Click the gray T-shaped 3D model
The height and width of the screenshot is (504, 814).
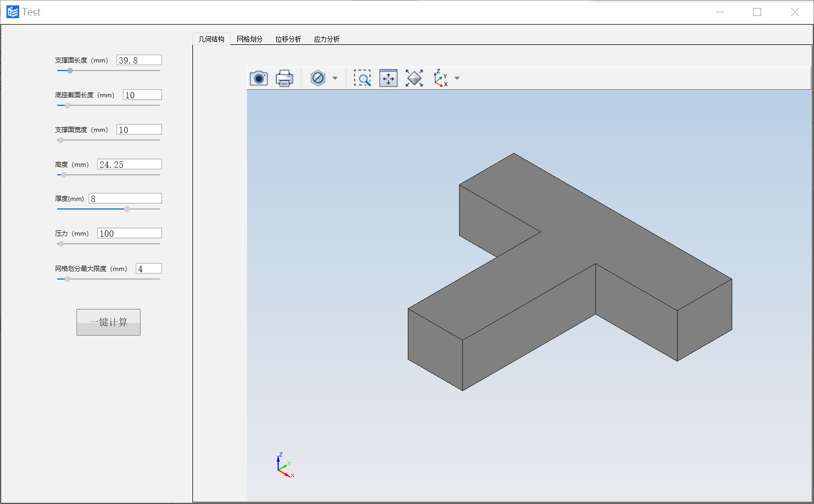coord(570,272)
